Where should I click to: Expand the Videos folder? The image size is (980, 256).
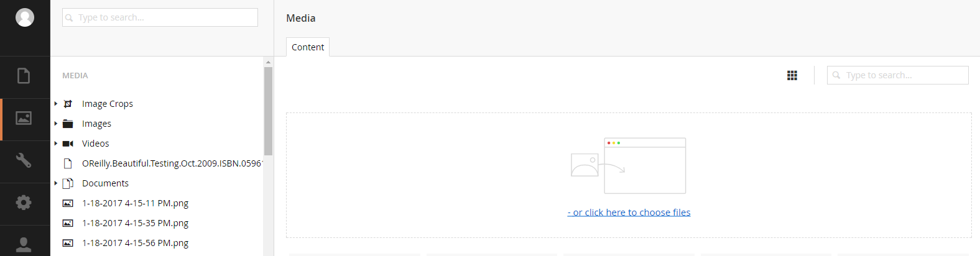pos(56,144)
